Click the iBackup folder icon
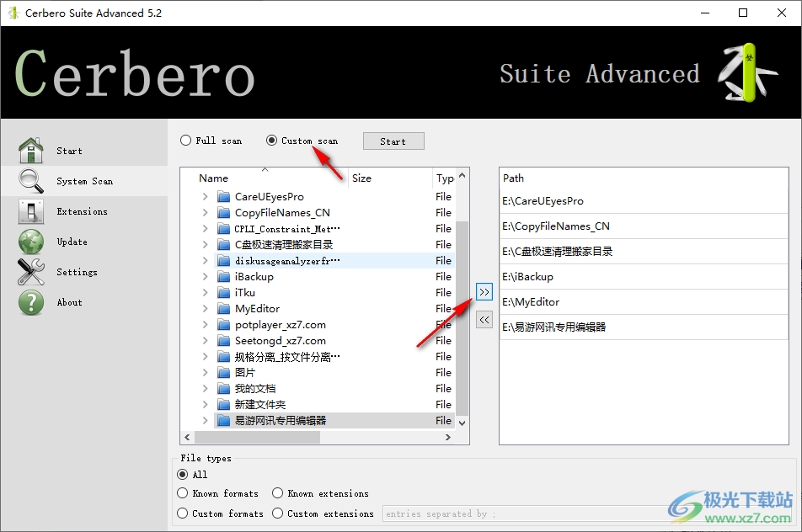Image resolution: width=802 pixels, height=532 pixels. click(x=223, y=276)
